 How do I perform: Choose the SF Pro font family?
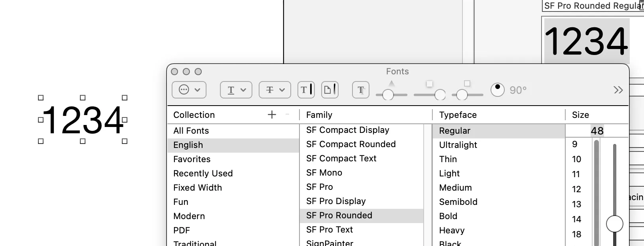coord(362,187)
